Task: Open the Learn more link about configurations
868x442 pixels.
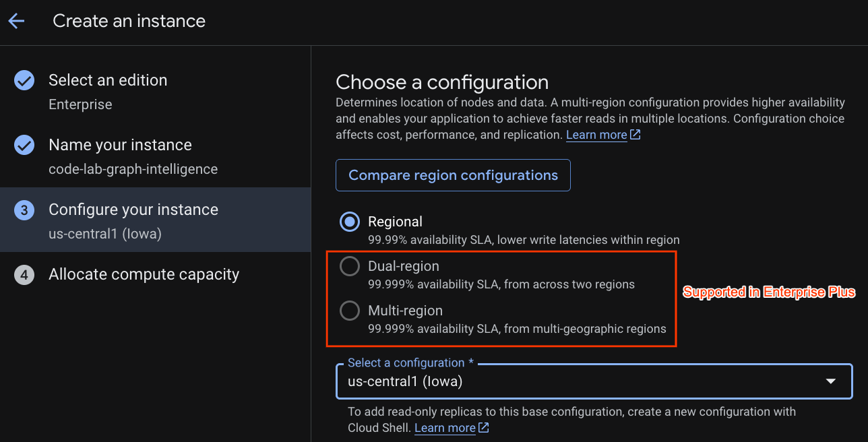Action: [596, 135]
